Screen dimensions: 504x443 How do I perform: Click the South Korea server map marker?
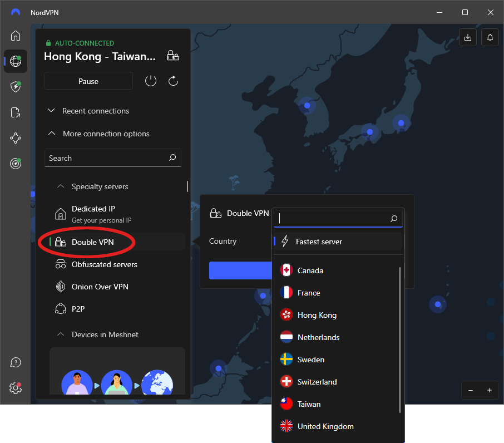pos(307,105)
